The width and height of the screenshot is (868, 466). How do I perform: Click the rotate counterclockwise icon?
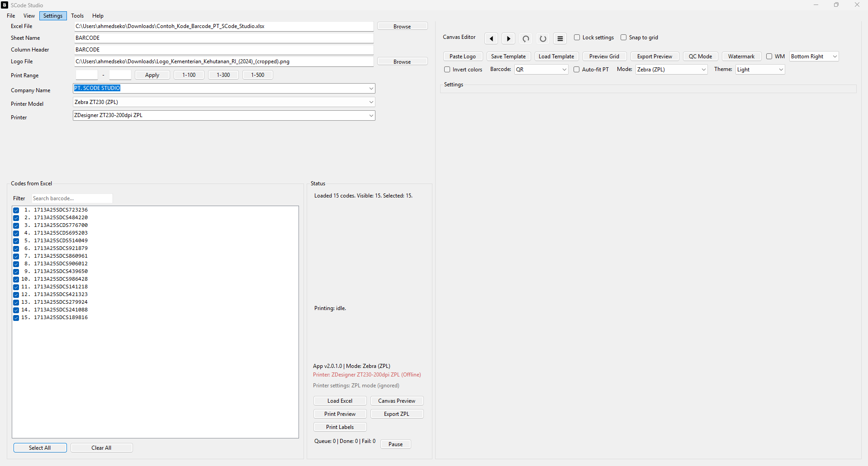point(526,38)
